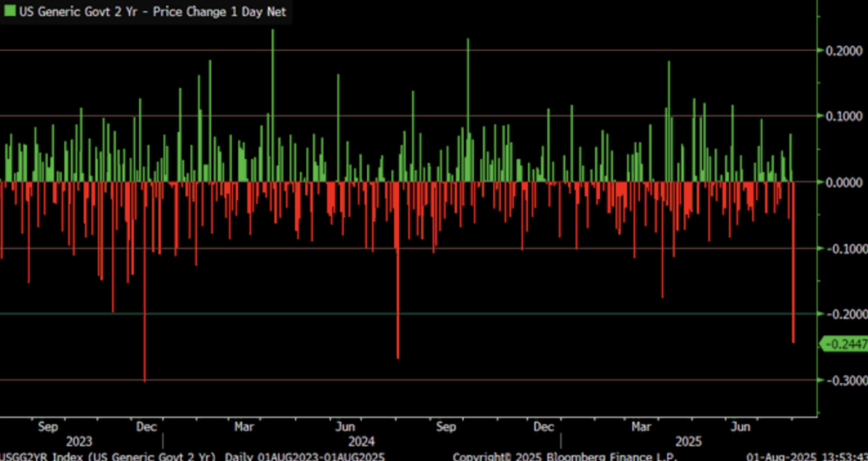The height and width of the screenshot is (461, 868).
Task: Click the 0.0000 zero axis label
Action: 844,181
